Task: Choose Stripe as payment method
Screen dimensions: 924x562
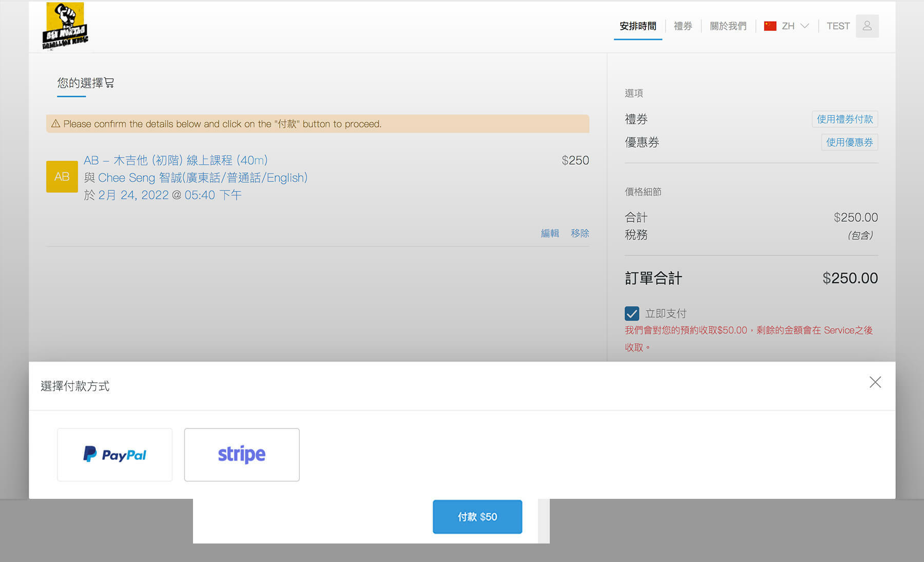Action: pos(242,455)
